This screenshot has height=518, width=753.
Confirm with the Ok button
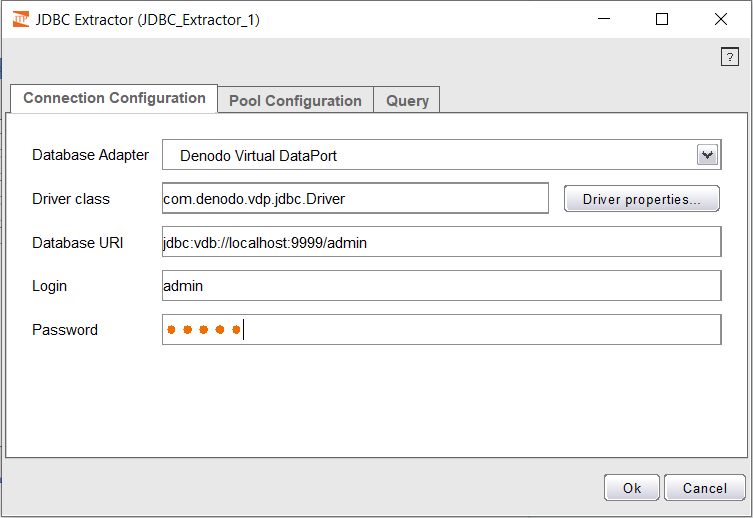click(632, 488)
